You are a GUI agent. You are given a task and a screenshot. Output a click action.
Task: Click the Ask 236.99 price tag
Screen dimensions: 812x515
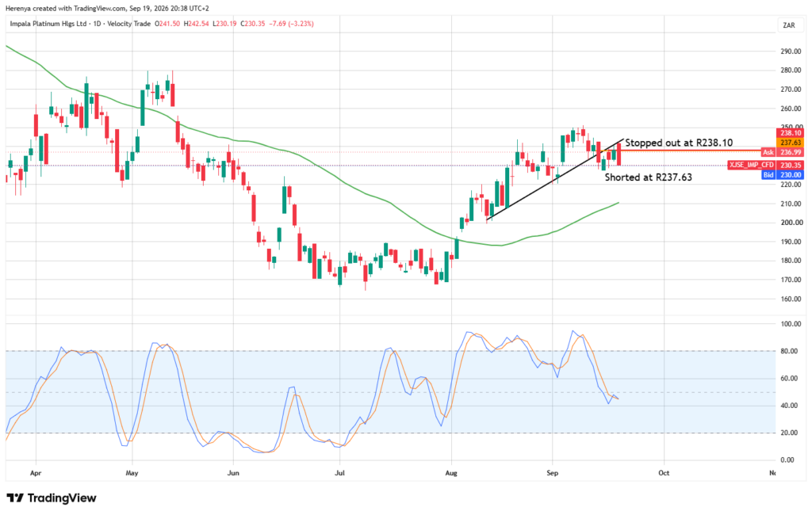(782, 152)
